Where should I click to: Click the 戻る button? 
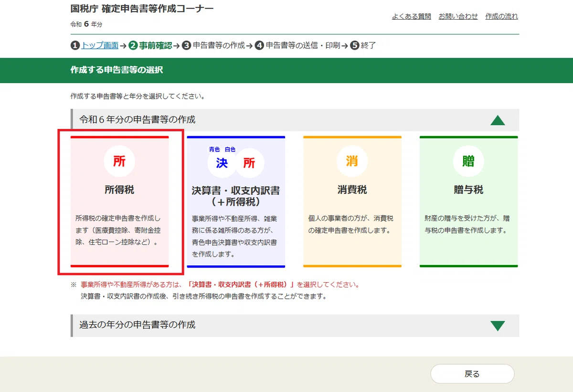coord(472,374)
